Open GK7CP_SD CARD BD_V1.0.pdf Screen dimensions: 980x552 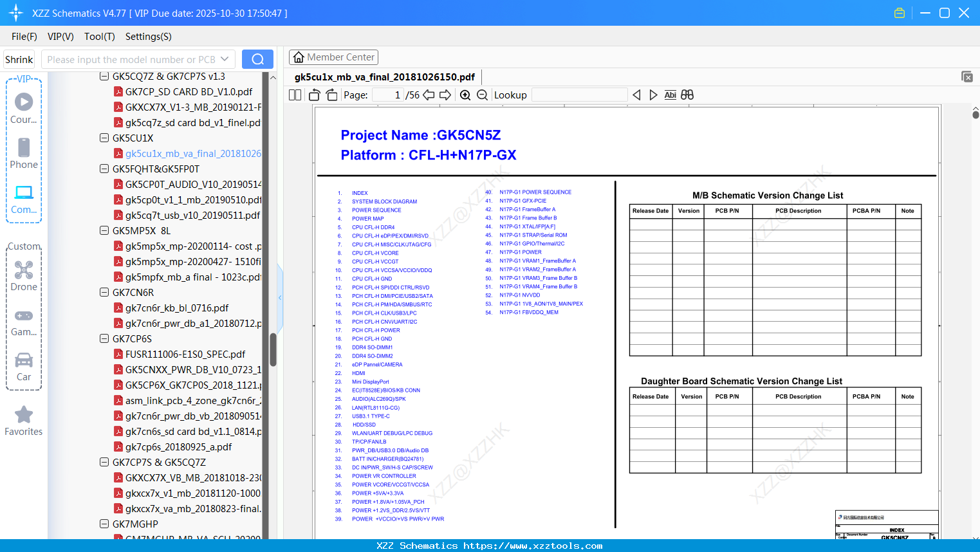tap(189, 91)
